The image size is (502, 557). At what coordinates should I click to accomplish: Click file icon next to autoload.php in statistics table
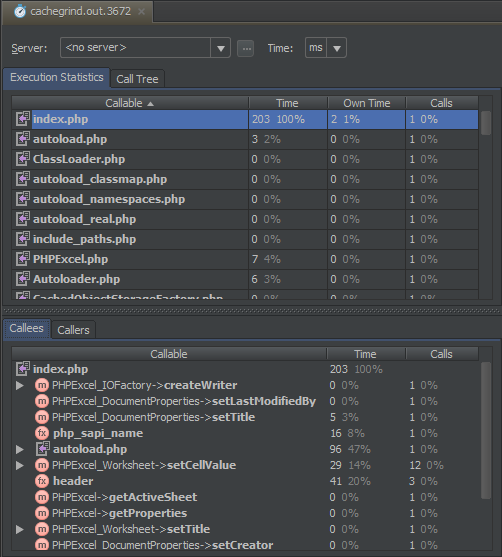point(23,139)
